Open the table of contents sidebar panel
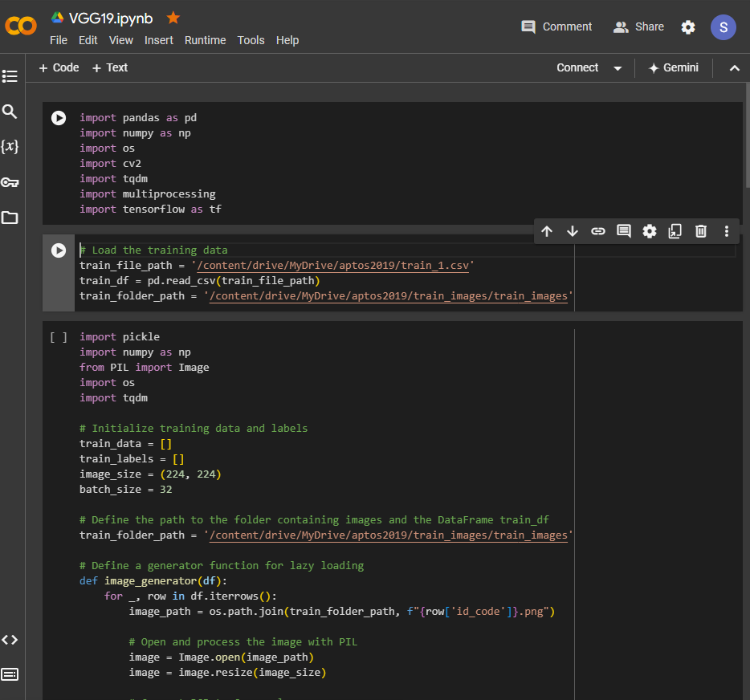The image size is (750, 700). coord(10,76)
